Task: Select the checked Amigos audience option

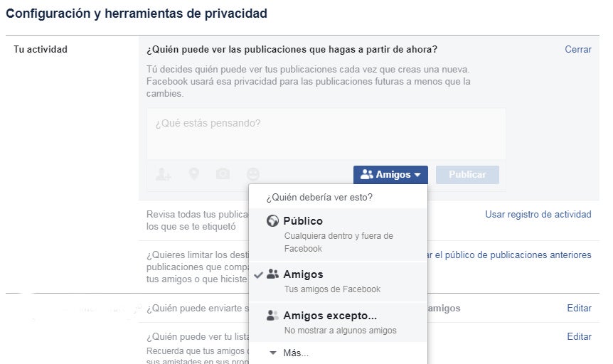Action: pyautogui.click(x=339, y=282)
